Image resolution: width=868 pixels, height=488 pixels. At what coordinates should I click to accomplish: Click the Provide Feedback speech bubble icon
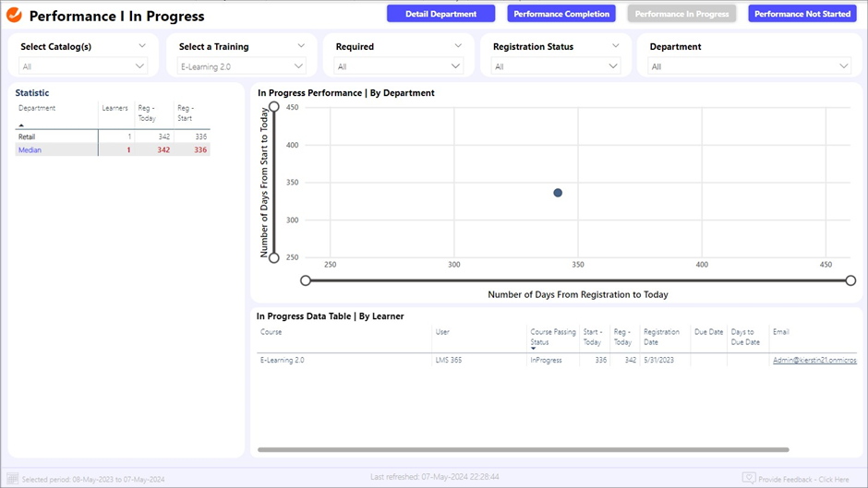click(x=749, y=478)
